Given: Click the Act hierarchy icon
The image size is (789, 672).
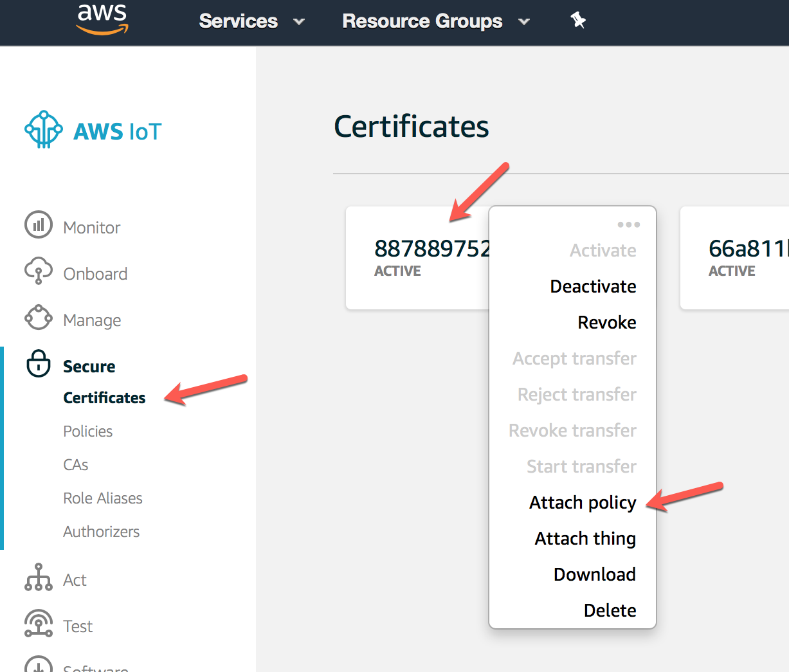Looking at the screenshot, I should (39, 577).
